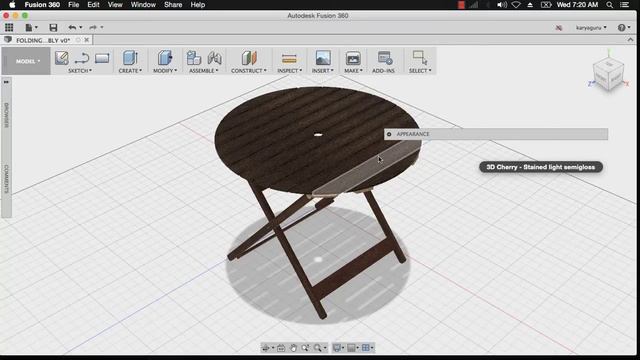The width and height of the screenshot is (640, 360).
Task: Expand the MAKE dropdown menu
Action: (x=353, y=71)
